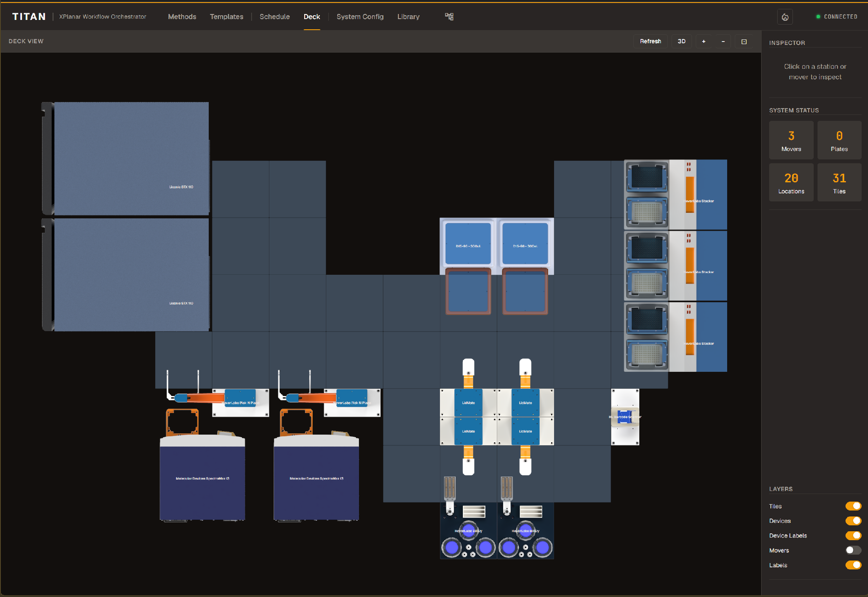Click the XPlanar Workflow Orchestrator subtitle
This screenshot has height=597, width=868.
tap(103, 17)
